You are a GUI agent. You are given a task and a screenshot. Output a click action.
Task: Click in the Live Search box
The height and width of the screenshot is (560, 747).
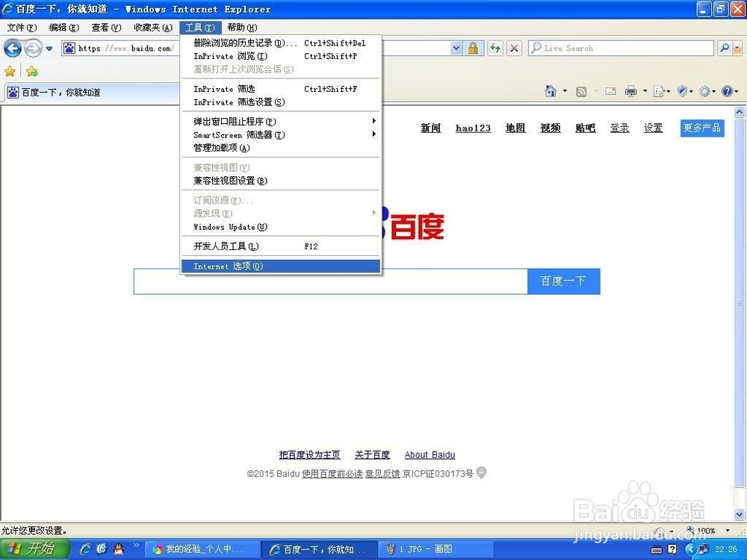[x=621, y=48]
